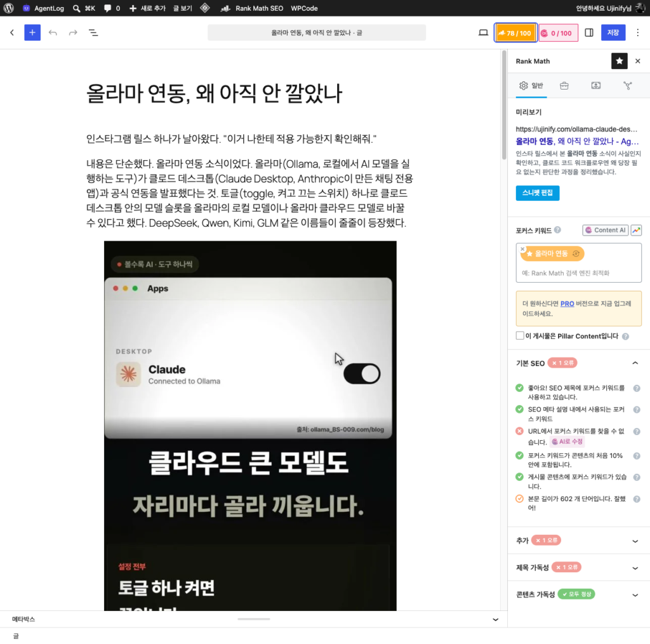Switch to the schema tab icon
This screenshot has height=644, width=650.
point(595,86)
